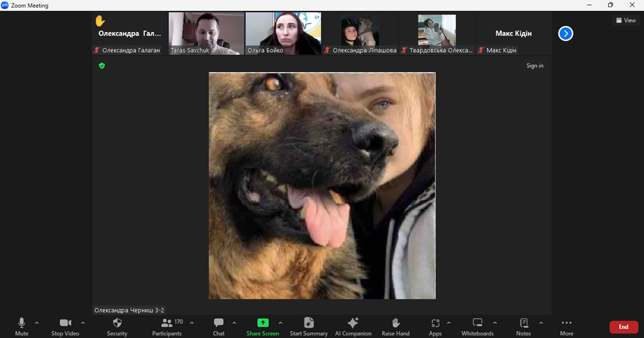The image size is (644, 338).
Task: Open Participants panel
Action: (x=167, y=327)
